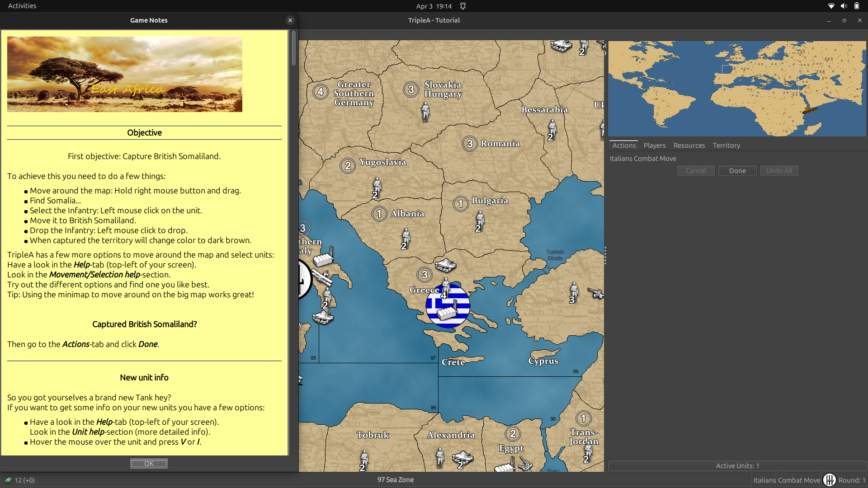Switch to the Territory tab
868x488 pixels.
point(726,145)
